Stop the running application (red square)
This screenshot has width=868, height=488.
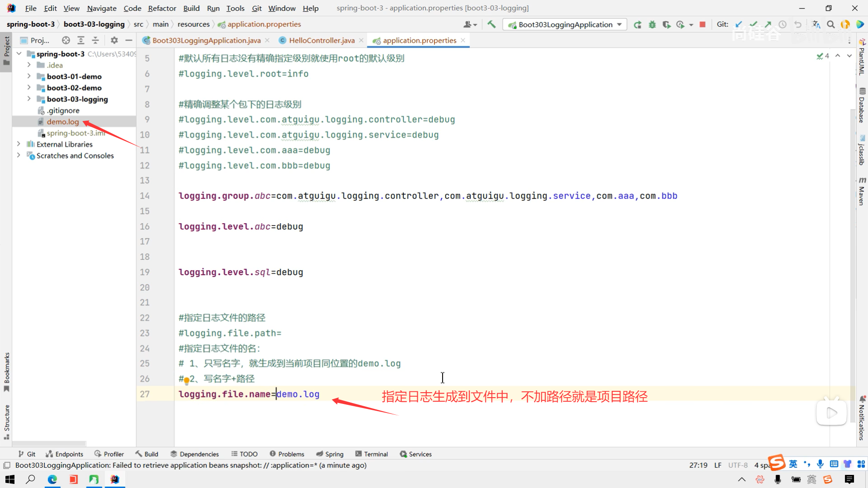pos(702,24)
